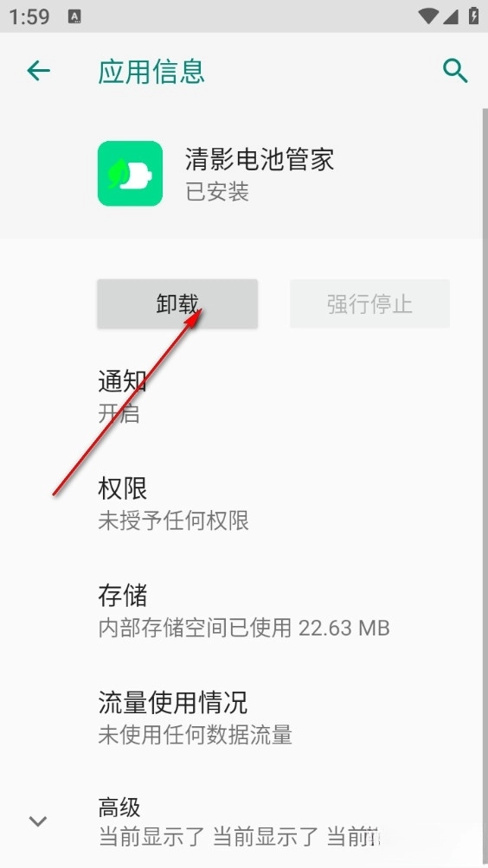Open the 高级 advanced settings row
Image resolution: width=488 pixels, height=868 pixels.
pyautogui.click(x=244, y=821)
